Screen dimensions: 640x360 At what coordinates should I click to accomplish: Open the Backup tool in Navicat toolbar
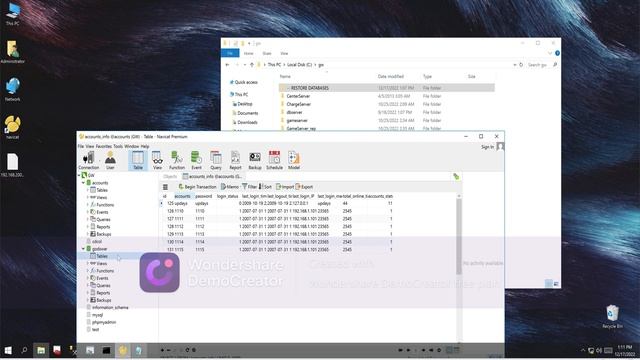[x=255, y=160]
